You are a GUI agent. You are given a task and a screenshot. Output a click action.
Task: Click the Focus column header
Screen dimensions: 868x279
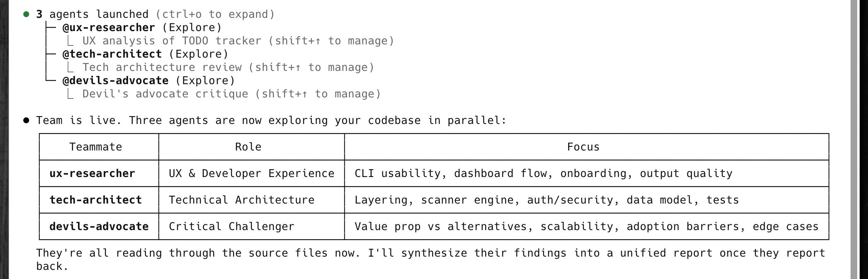point(583,147)
